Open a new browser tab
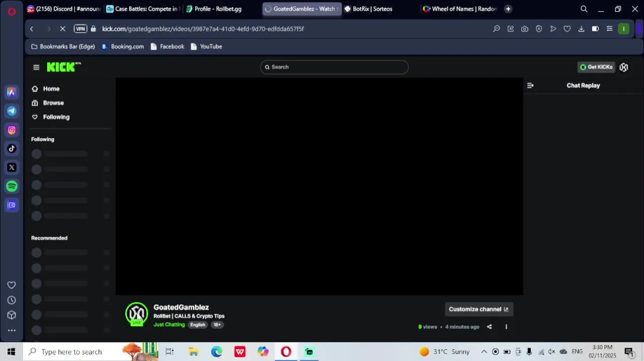 click(508, 9)
